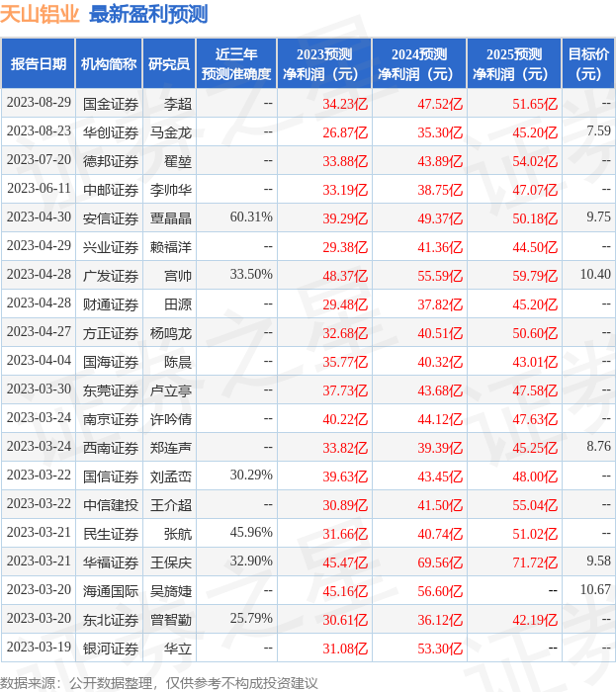
Task: Click the date 2023-08-29
Action: 39,103
